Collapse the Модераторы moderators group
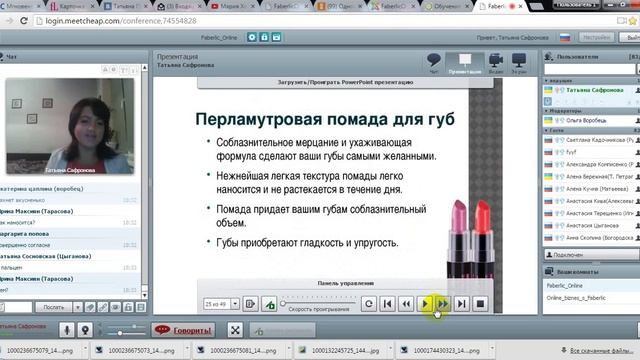 click(x=546, y=111)
